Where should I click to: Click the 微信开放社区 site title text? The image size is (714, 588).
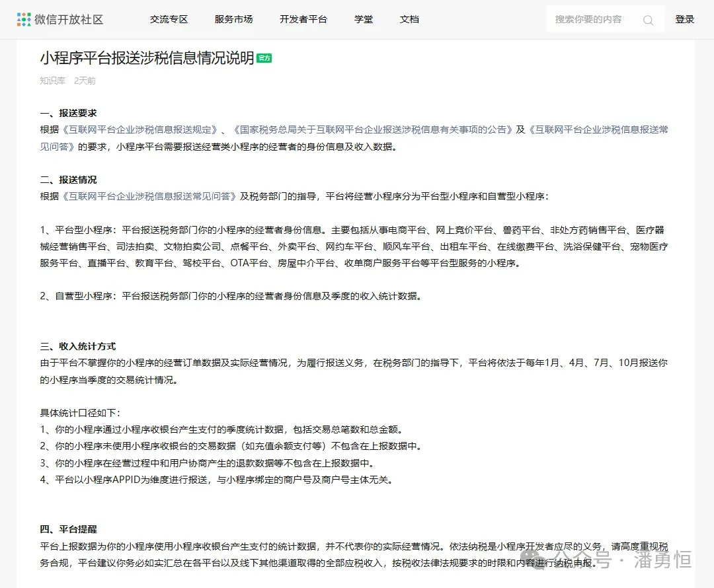(x=69, y=20)
